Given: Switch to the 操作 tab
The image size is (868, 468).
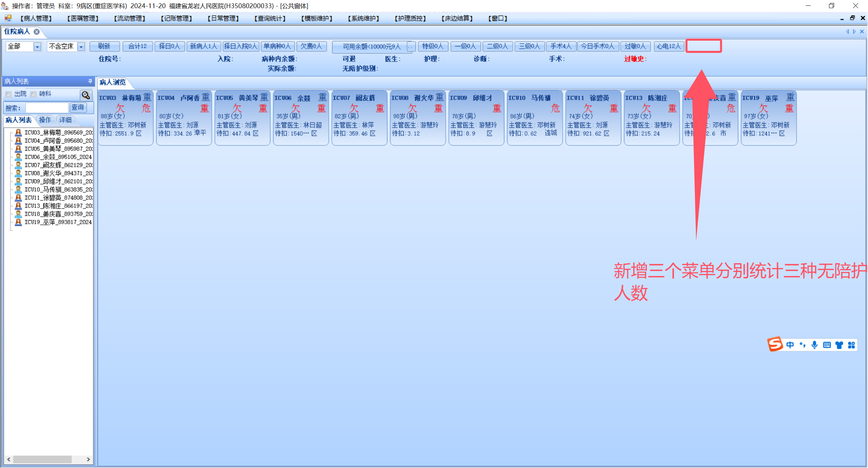Looking at the screenshot, I should 45,120.
